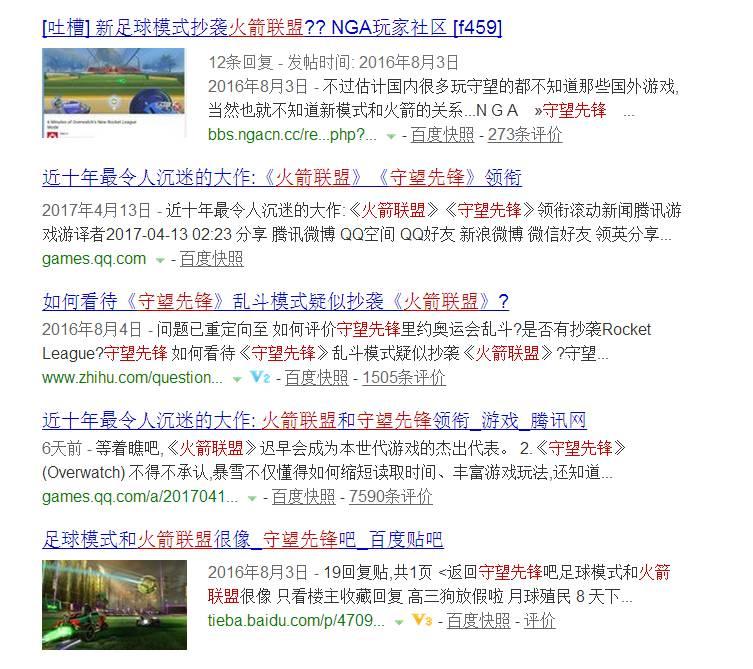Click 评价 link on the tieba result

[539, 621]
